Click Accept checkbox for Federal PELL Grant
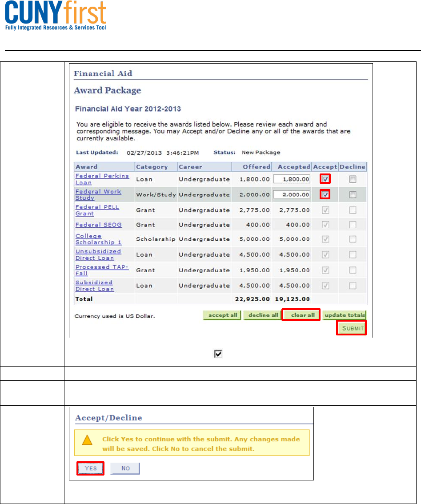 [x=325, y=210]
